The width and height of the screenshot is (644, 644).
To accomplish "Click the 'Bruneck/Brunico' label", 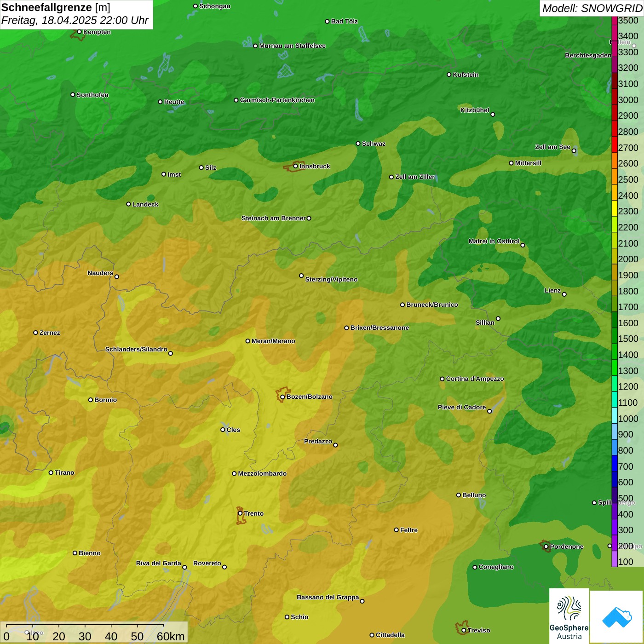I will (x=432, y=305).
